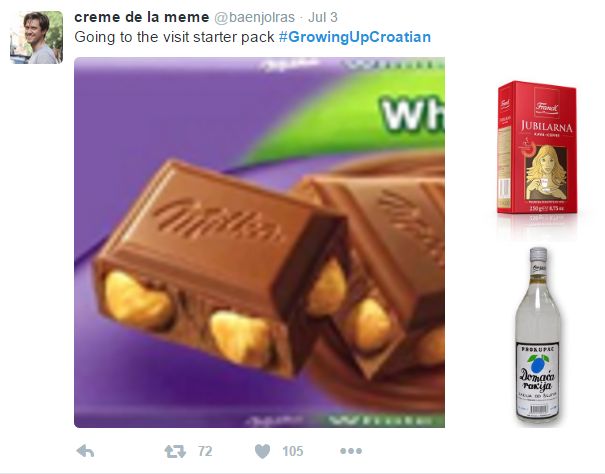Retweet this tweet using the retweet icon
The height and width of the screenshot is (474, 605).
[175, 451]
